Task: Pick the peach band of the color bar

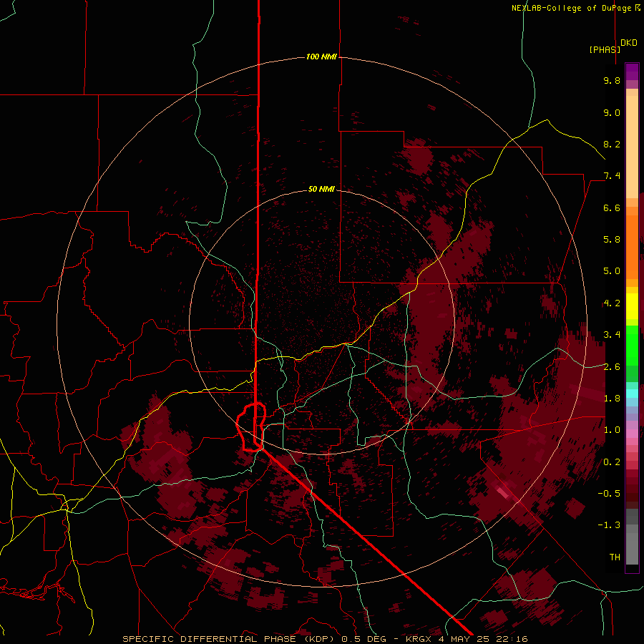Action: click(632, 147)
